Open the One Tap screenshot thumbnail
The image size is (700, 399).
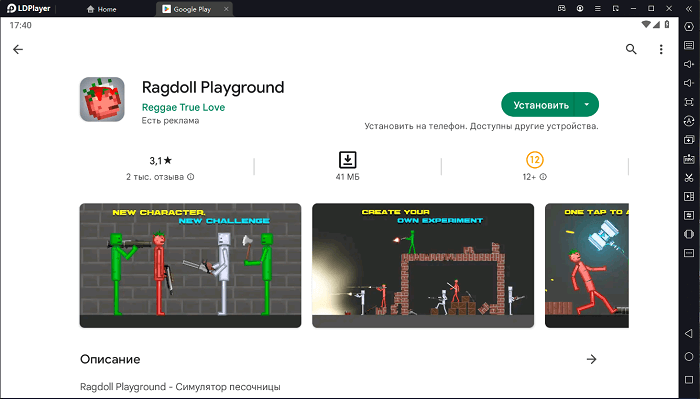[587, 265]
